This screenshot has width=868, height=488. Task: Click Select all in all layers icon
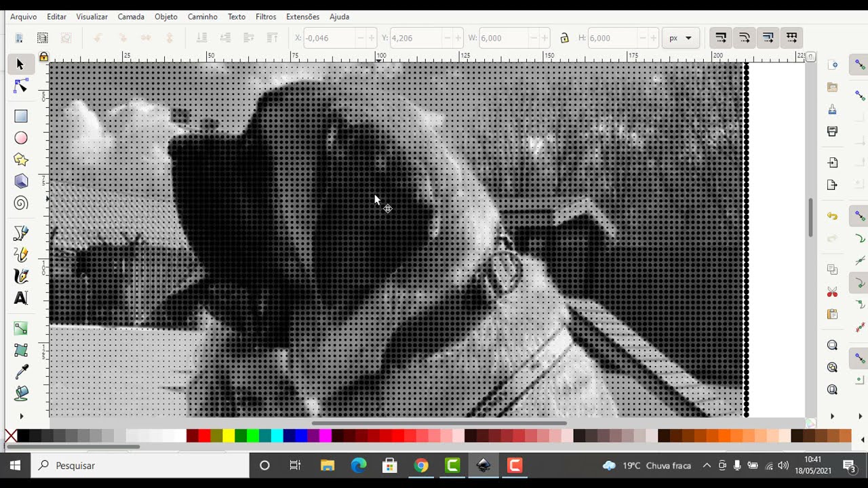tap(43, 38)
